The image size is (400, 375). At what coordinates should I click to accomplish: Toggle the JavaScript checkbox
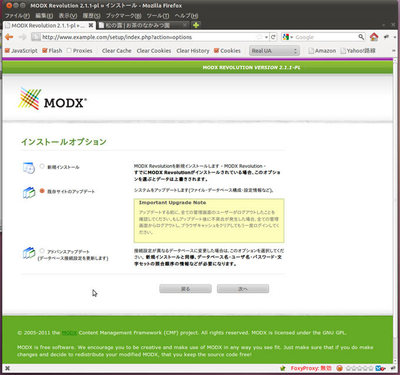[x=7, y=51]
